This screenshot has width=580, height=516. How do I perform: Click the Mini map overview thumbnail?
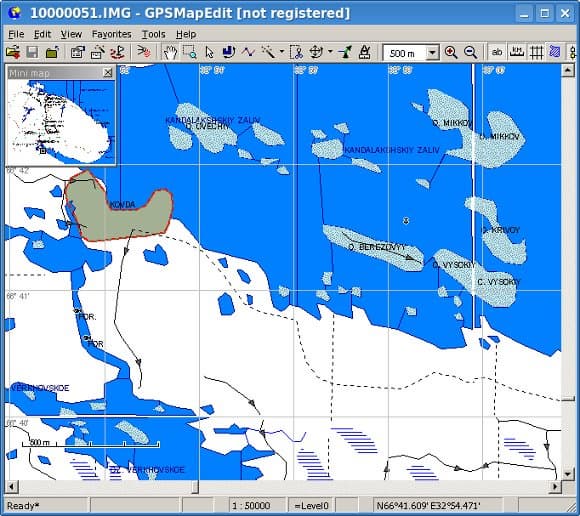pos(61,122)
